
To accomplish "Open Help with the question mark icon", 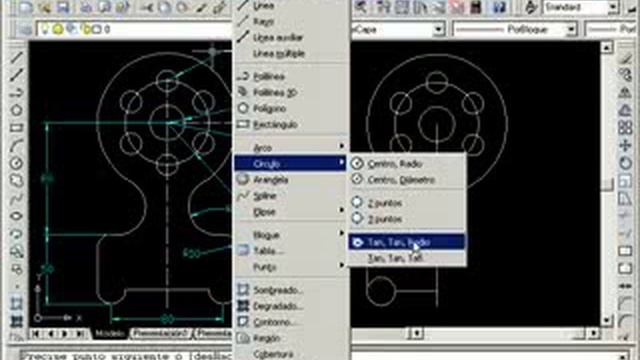I will [x=499, y=7].
